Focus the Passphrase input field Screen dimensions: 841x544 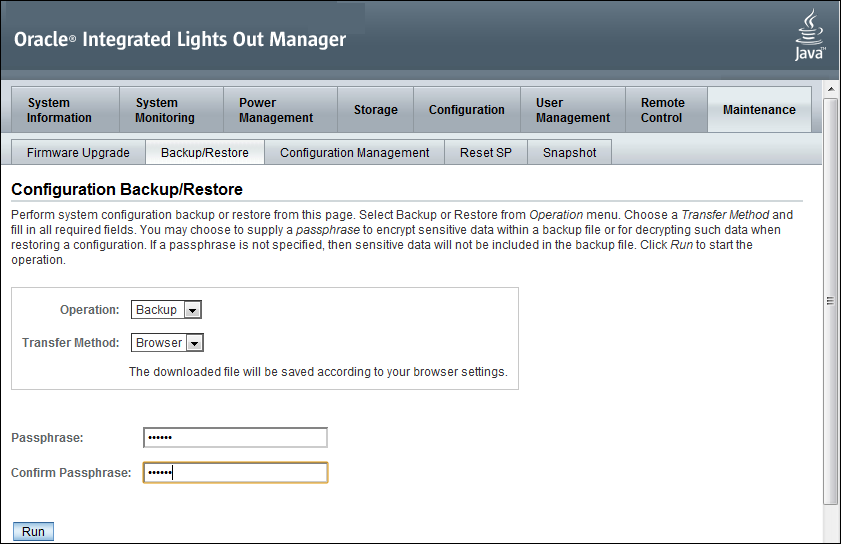tap(235, 438)
